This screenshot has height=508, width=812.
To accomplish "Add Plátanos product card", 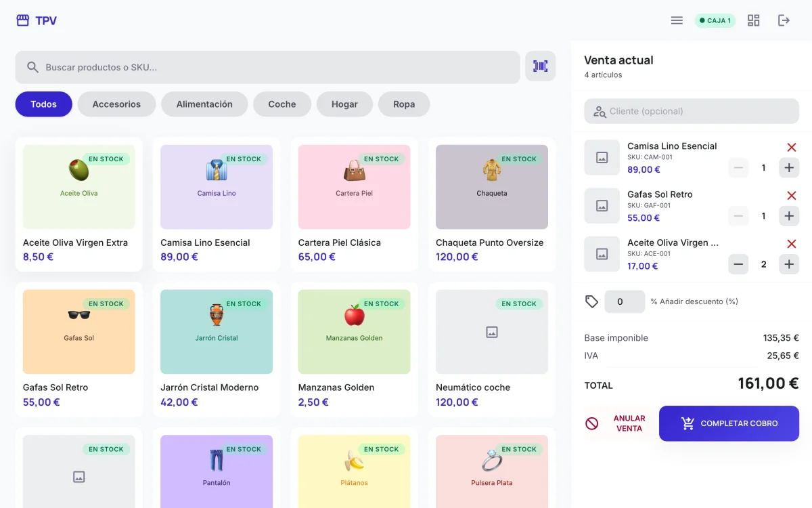I will [x=355, y=468].
